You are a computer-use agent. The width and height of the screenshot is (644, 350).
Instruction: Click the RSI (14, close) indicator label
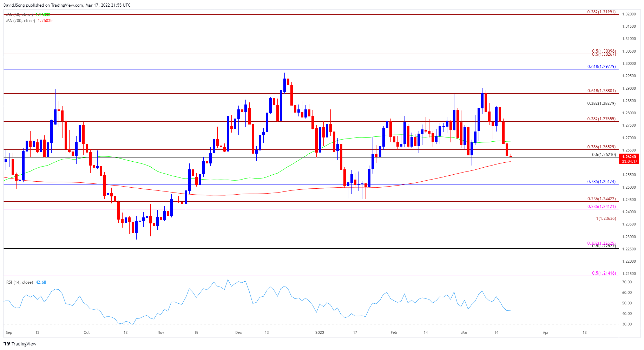point(20,282)
